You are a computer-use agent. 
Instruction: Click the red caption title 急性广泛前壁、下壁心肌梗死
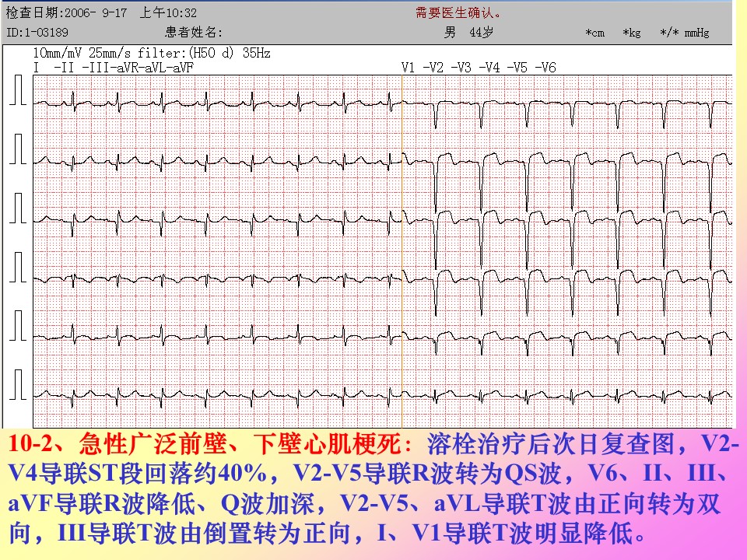coord(240,444)
